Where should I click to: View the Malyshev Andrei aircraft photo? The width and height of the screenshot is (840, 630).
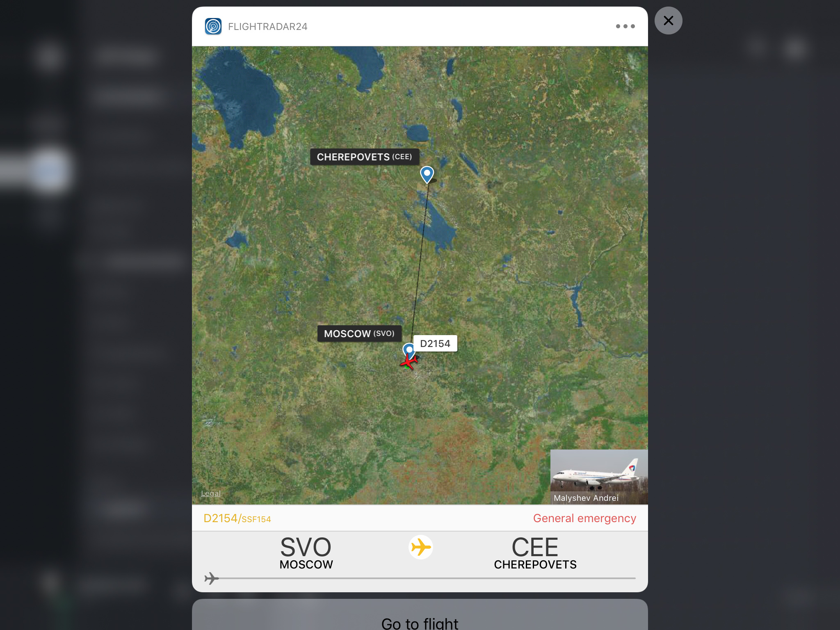599,477
